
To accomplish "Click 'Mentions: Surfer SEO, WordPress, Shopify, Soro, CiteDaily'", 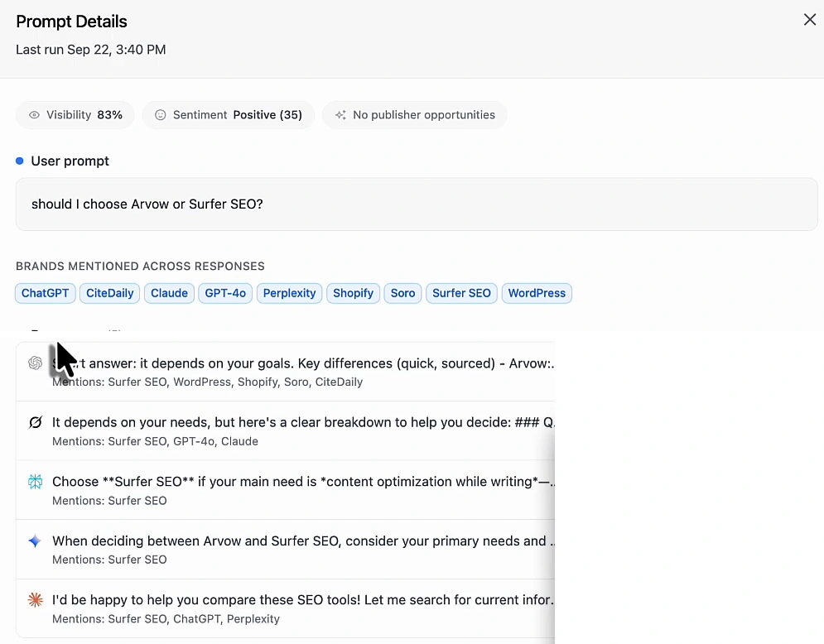I will tap(208, 382).
